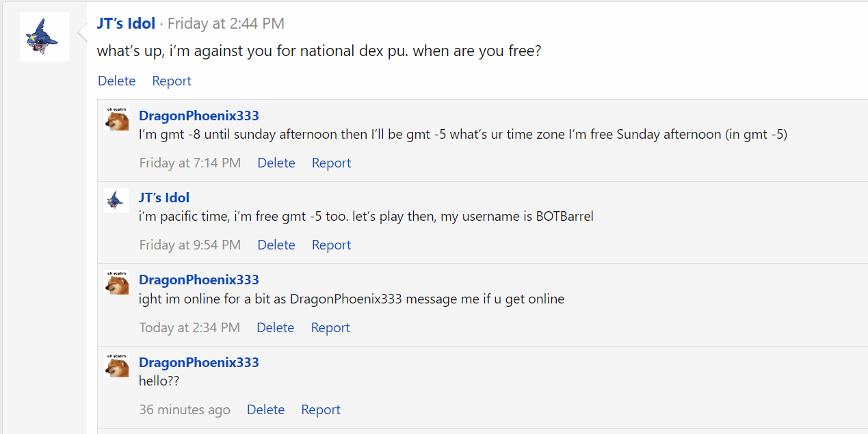Report the comment posted Friday at 7:14 PM
Viewport: 868px width, 434px height.
331,163
